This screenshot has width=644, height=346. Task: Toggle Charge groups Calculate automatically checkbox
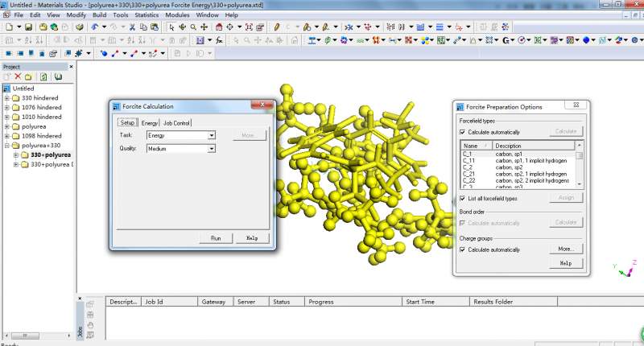pos(462,249)
